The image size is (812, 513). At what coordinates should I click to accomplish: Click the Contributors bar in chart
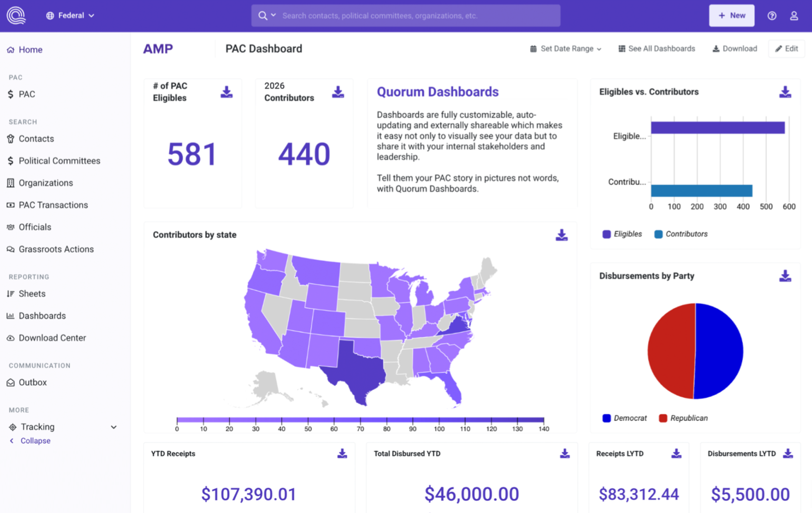pos(701,190)
